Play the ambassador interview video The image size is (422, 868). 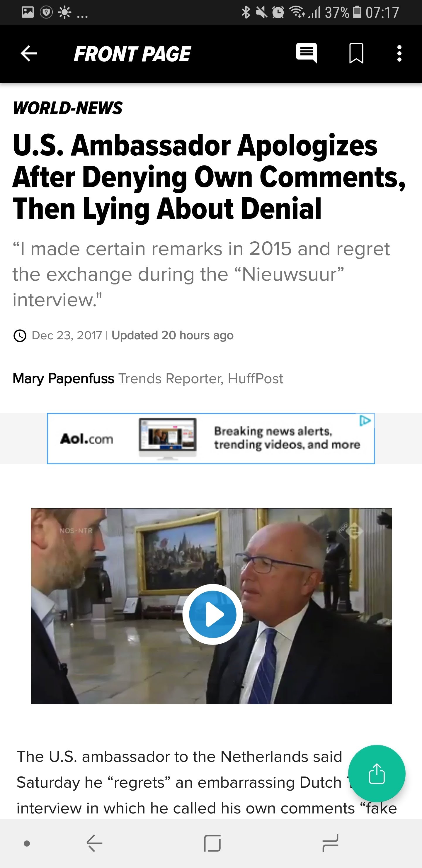click(212, 614)
